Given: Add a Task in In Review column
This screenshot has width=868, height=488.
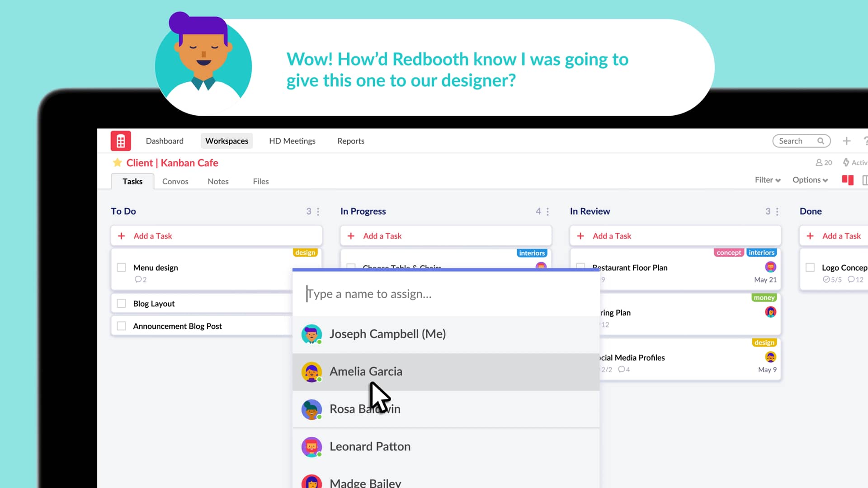Looking at the screenshot, I should (675, 236).
